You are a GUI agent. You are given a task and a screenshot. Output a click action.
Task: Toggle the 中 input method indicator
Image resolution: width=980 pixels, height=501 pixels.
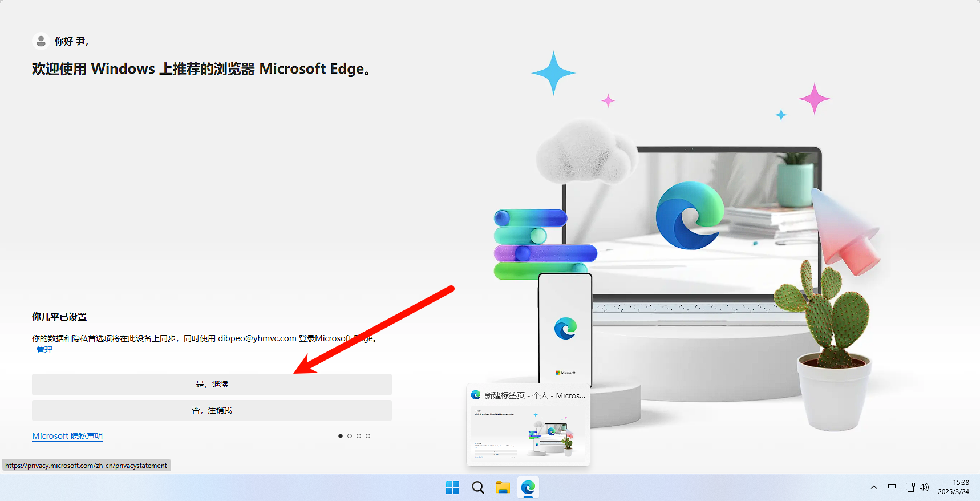click(x=892, y=487)
